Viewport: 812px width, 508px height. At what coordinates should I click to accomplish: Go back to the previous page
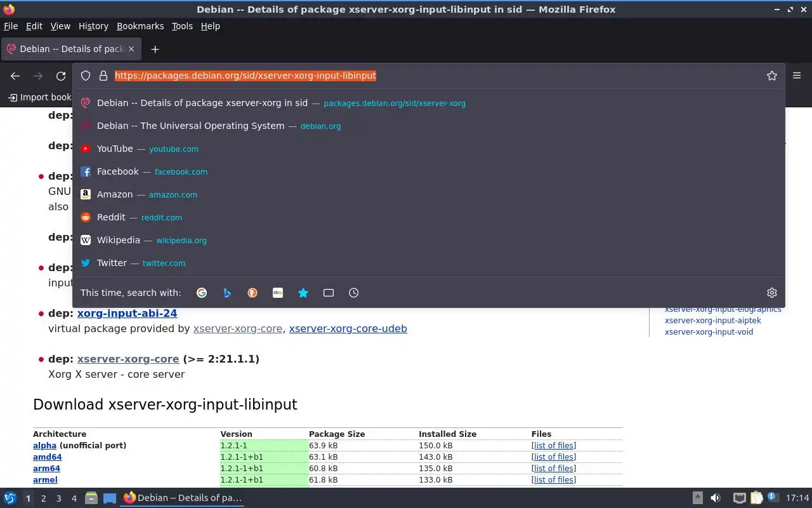(15, 76)
